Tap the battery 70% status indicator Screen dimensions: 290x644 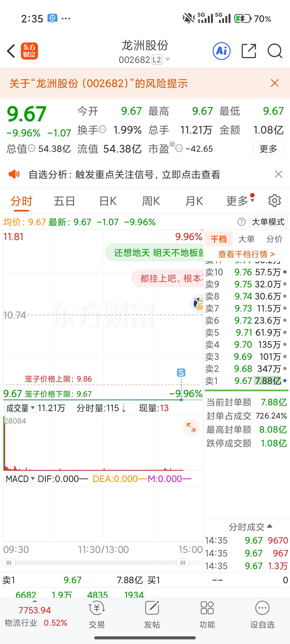(x=253, y=19)
